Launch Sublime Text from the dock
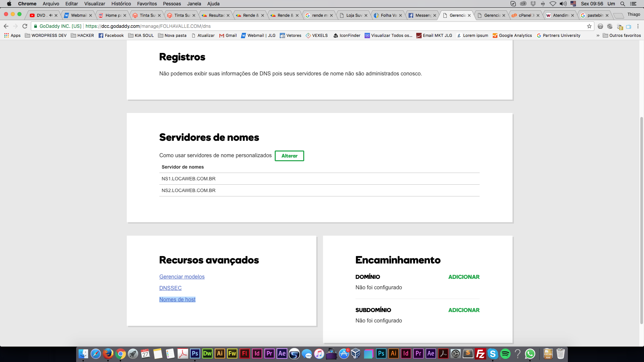This screenshot has width=644, height=362. coord(468,354)
